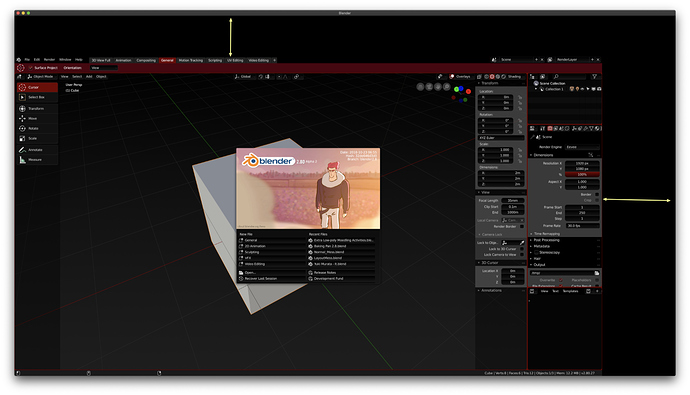Toggle the Surface Project checkbox
Screen dimensions: 690x395
point(30,68)
